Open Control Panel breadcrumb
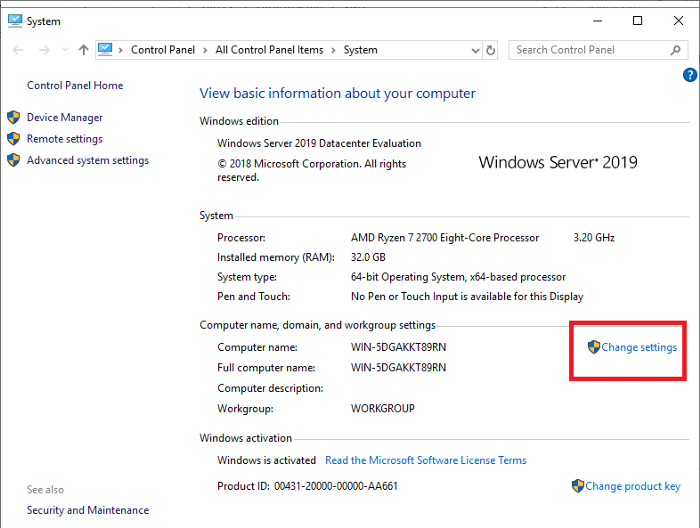 [163, 50]
